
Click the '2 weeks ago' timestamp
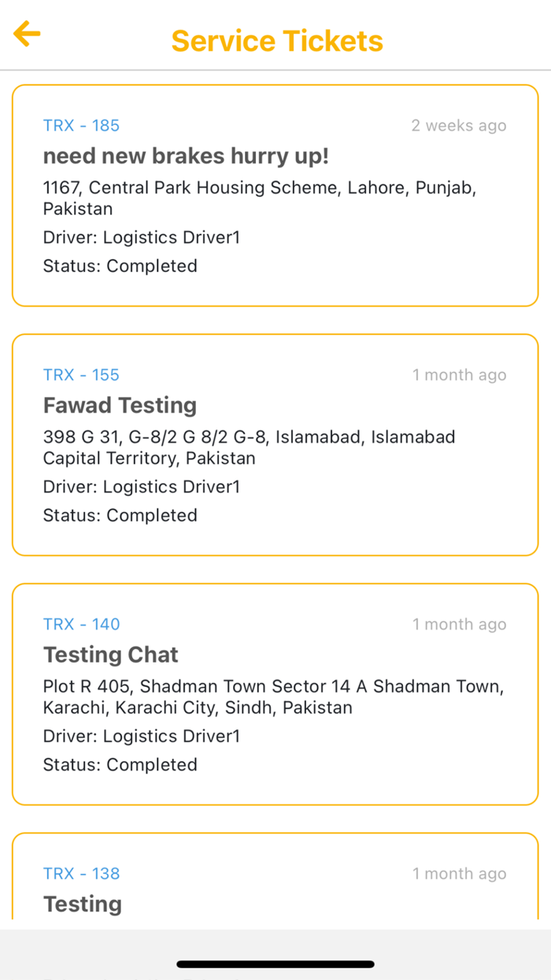point(459,125)
